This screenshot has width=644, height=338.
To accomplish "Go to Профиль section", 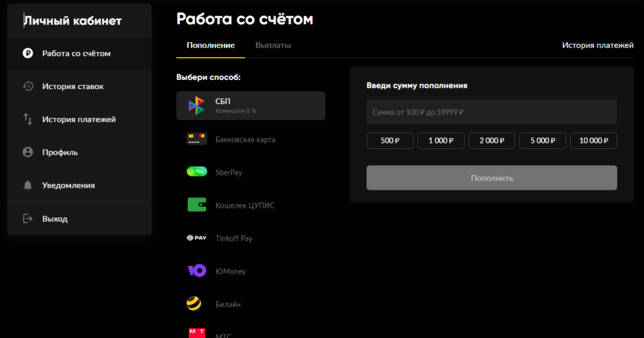I will [79, 152].
